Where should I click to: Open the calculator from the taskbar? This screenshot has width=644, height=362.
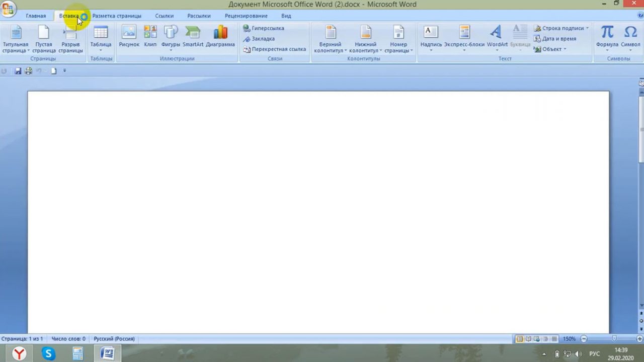click(x=77, y=353)
